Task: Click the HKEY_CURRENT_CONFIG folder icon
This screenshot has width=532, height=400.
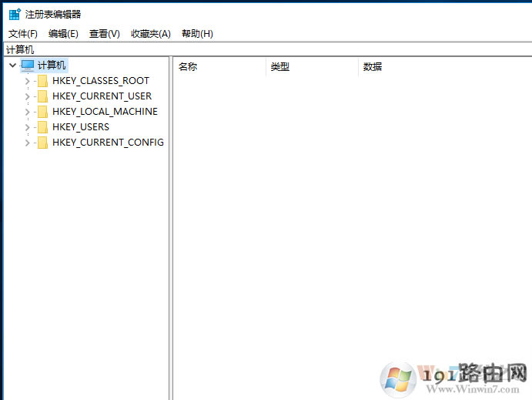Action: 42,143
